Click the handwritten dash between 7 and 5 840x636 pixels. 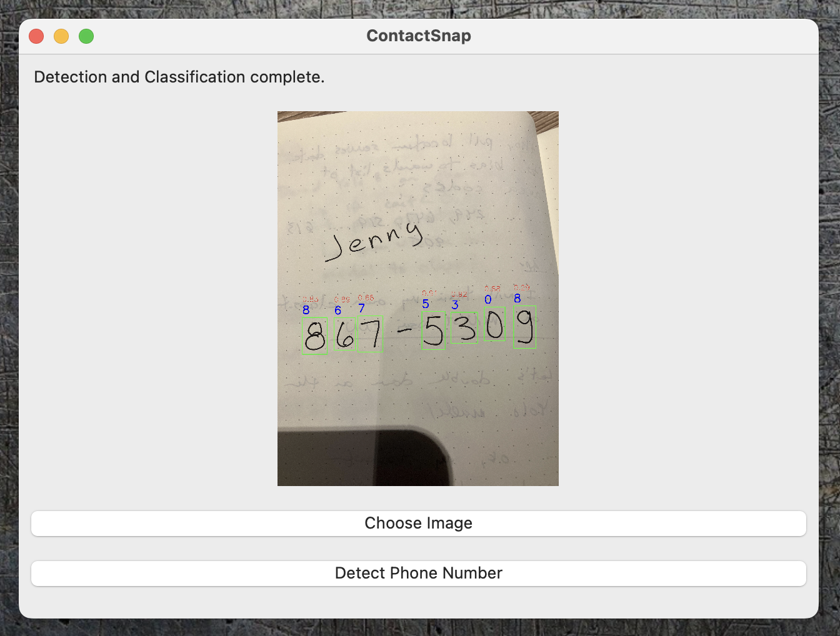pos(405,330)
